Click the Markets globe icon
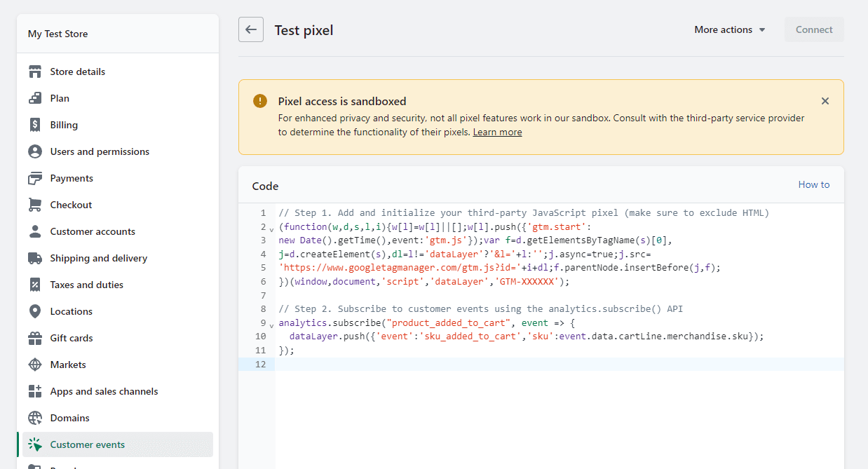 [x=35, y=365]
